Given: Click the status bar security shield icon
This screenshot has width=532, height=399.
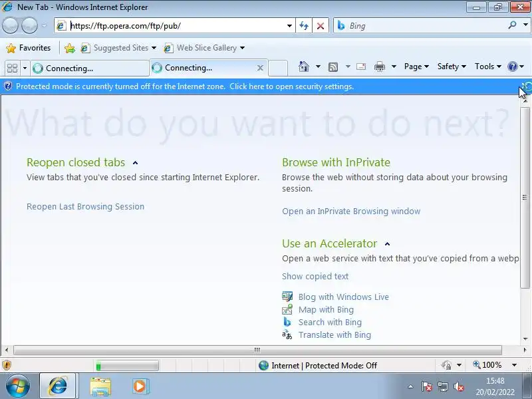Looking at the screenshot, I should (7, 365).
